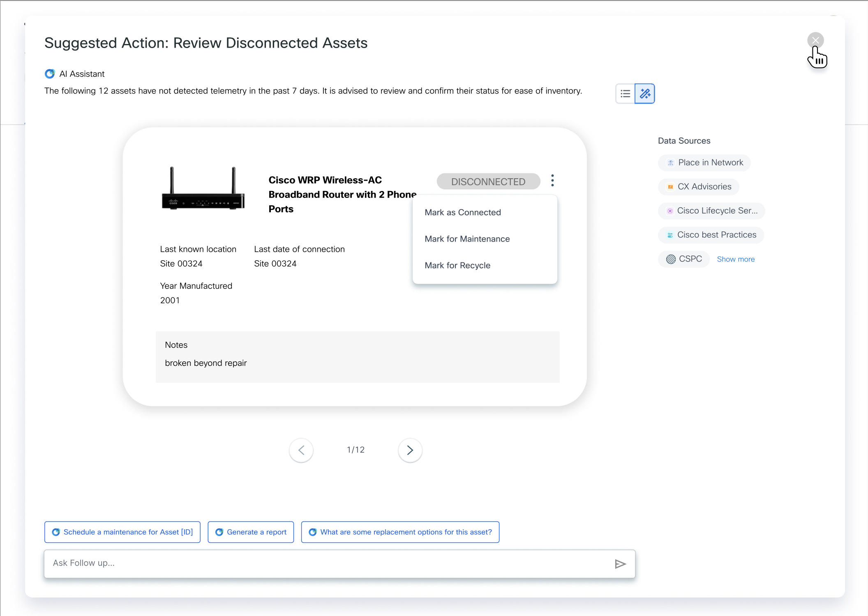This screenshot has width=868, height=616.
Task: Select Mark for Recycle menu entry
Action: click(457, 265)
